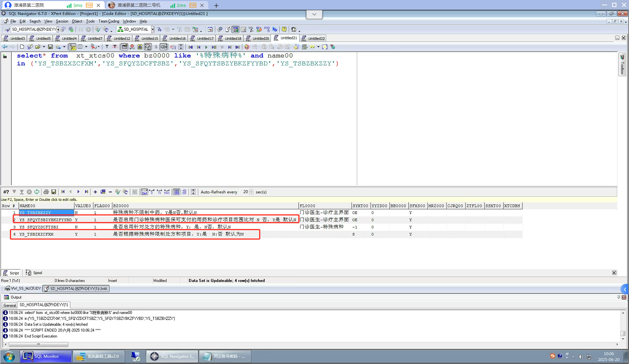Click the FL0000 column header

click(x=325, y=206)
